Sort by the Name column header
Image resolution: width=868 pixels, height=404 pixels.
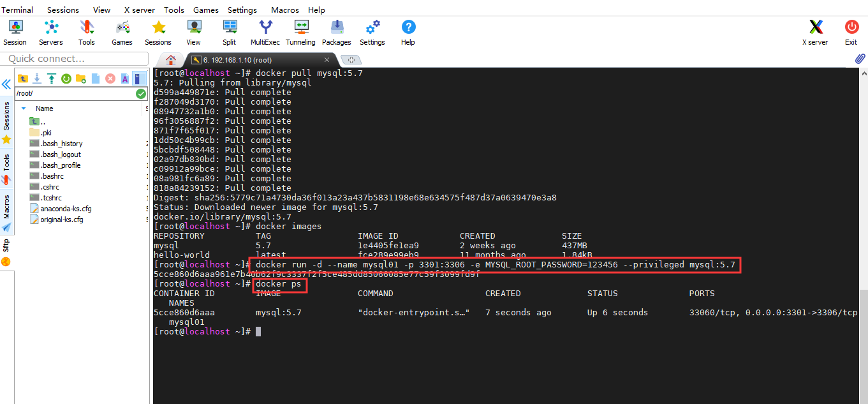tap(45, 108)
